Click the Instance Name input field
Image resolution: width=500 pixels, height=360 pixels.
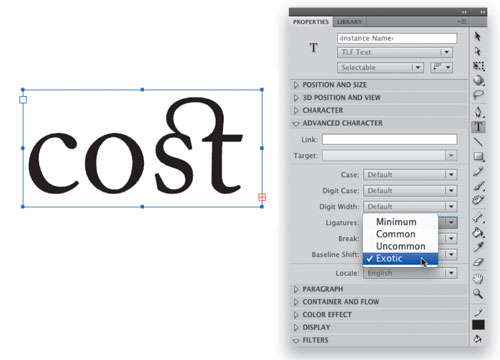[397, 38]
